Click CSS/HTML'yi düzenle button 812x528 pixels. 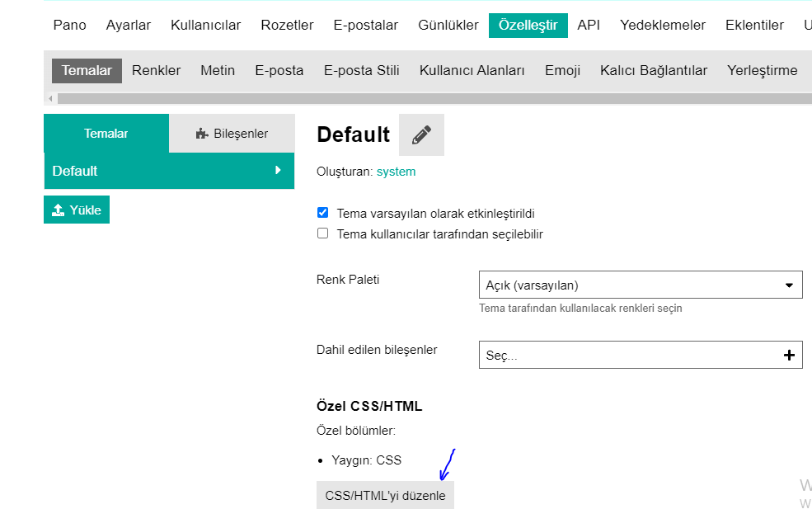pyautogui.click(x=385, y=495)
